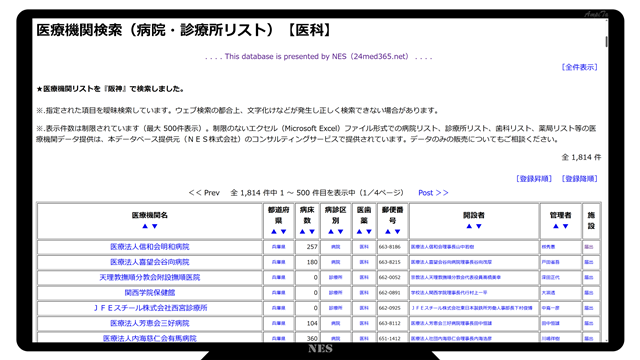The width and height of the screenshot is (640, 360).
Task: Open 医療法人信和会明和病院 entry
Action: click(150, 247)
